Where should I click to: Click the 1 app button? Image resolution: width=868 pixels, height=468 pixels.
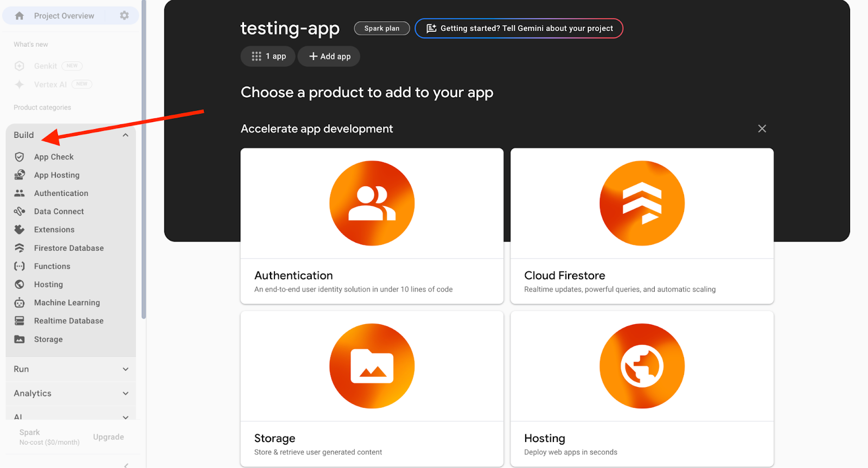click(268, 56)
